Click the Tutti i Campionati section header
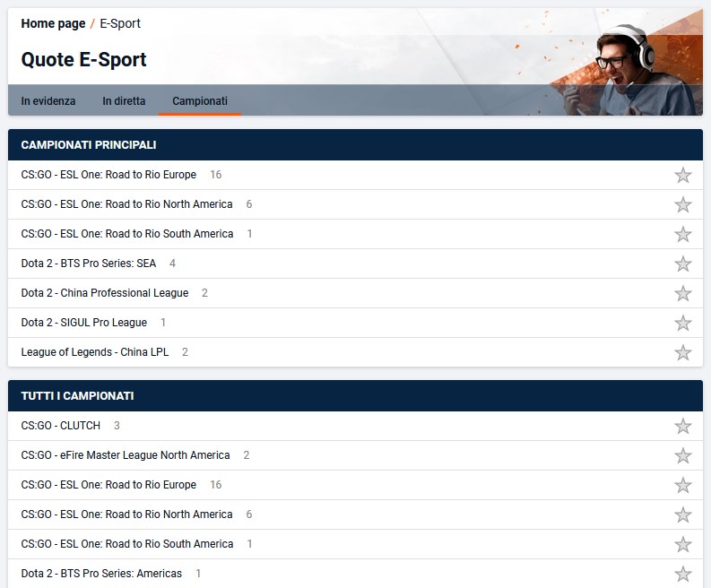This screenshot has width=711, height=588. 355,396
